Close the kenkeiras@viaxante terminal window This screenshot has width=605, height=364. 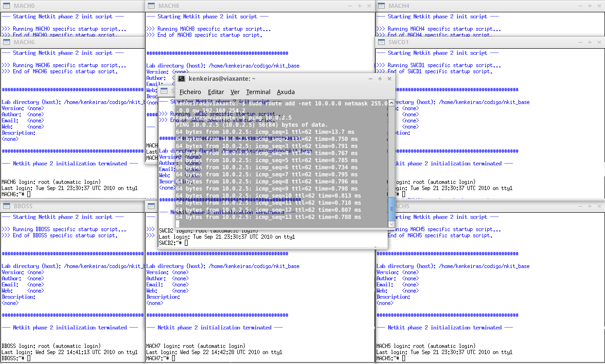tap(389, 79)
